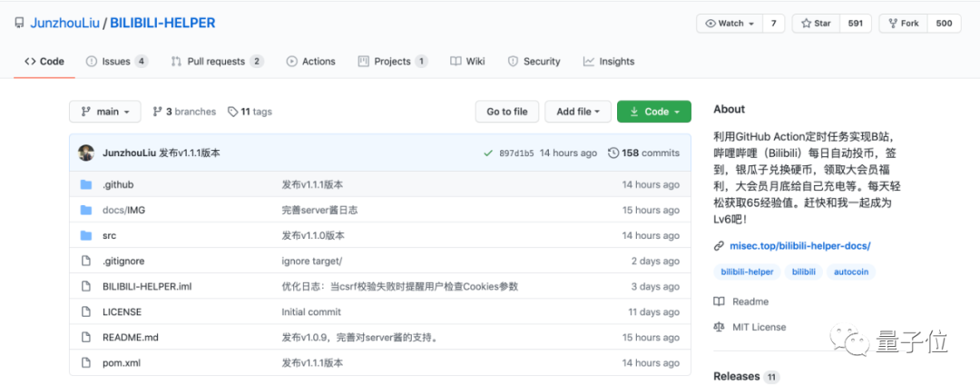Open the stargazers count 591

(856, 24)
